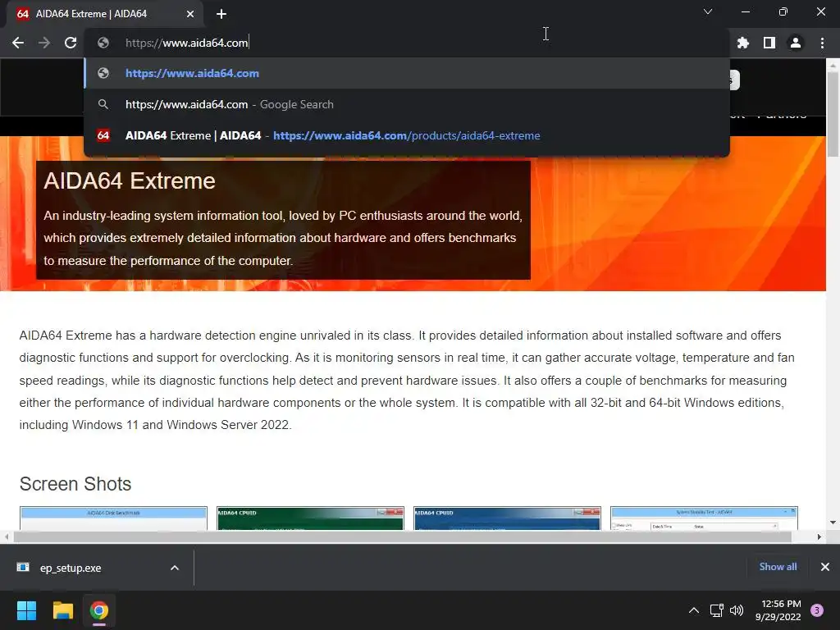Open the network status tray icon

click(x=716, y=610)
